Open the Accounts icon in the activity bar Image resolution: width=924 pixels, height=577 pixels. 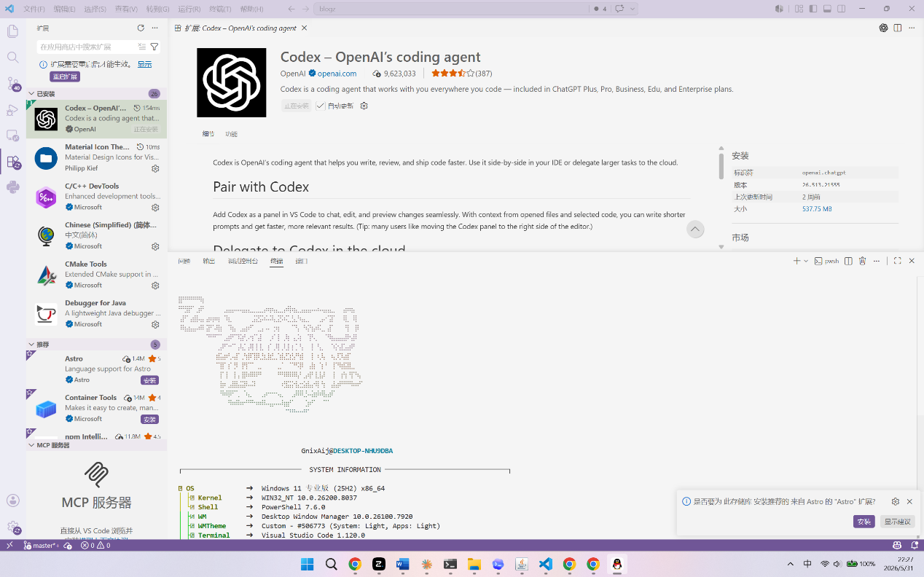click(12, 501)
